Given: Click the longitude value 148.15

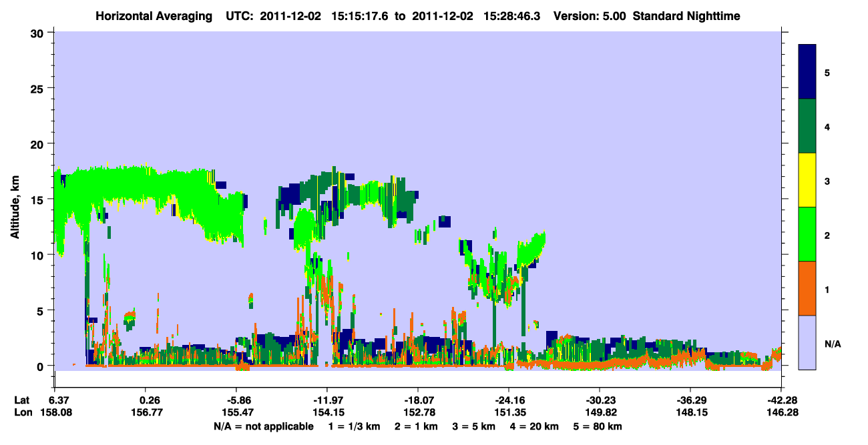Looking at the screenshot, I should pyautogui.click(x=690, y=413).
